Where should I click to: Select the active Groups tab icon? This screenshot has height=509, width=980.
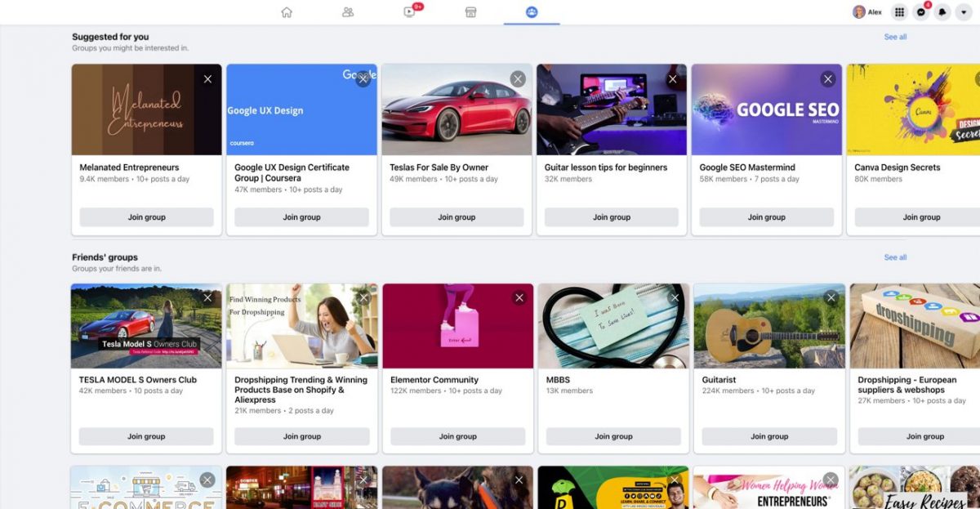click(x=532, y=12)
